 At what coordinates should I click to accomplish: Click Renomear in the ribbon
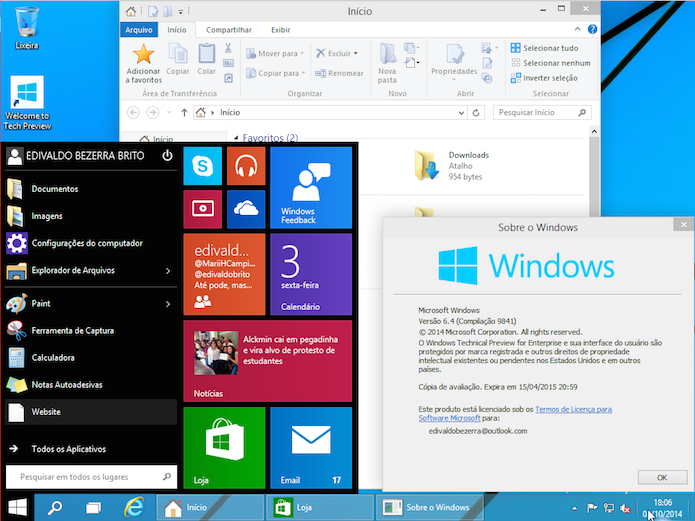tap(339, 73)
